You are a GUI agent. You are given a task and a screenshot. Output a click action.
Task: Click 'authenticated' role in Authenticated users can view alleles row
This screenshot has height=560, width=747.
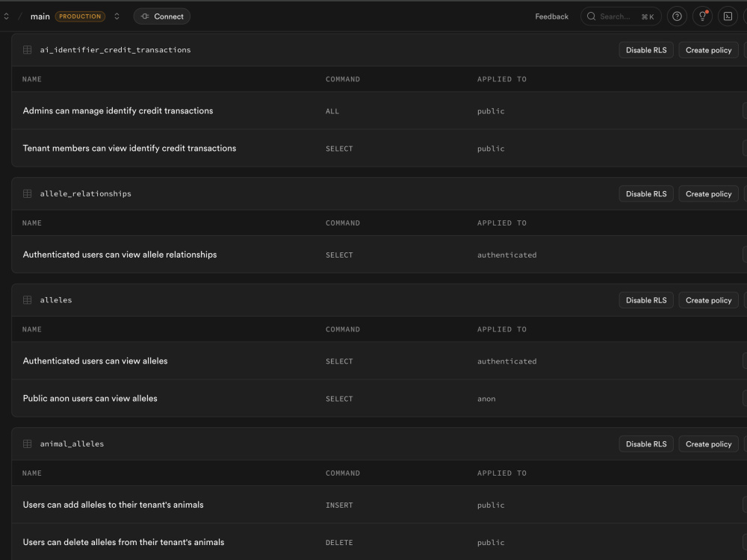tap(507, 361)
